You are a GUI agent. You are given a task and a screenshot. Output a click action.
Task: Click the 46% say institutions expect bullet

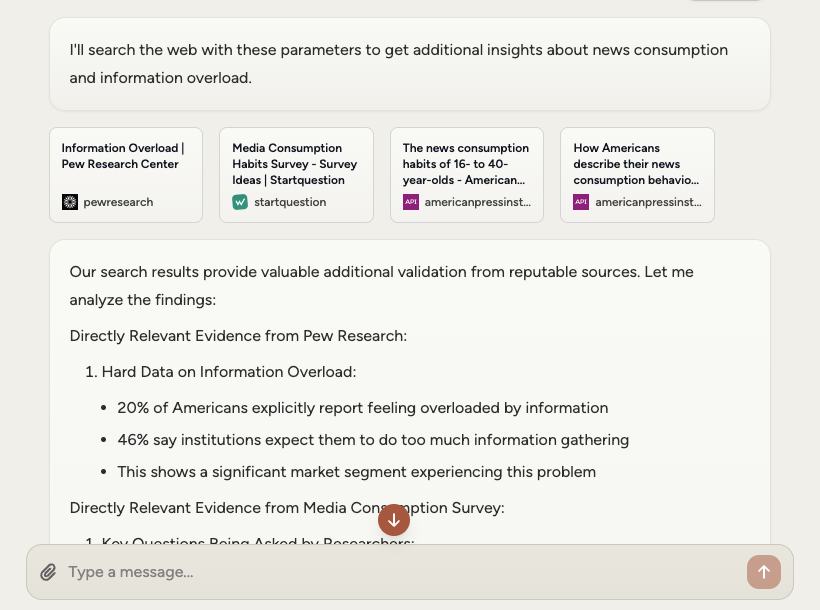tap(372, 440)
